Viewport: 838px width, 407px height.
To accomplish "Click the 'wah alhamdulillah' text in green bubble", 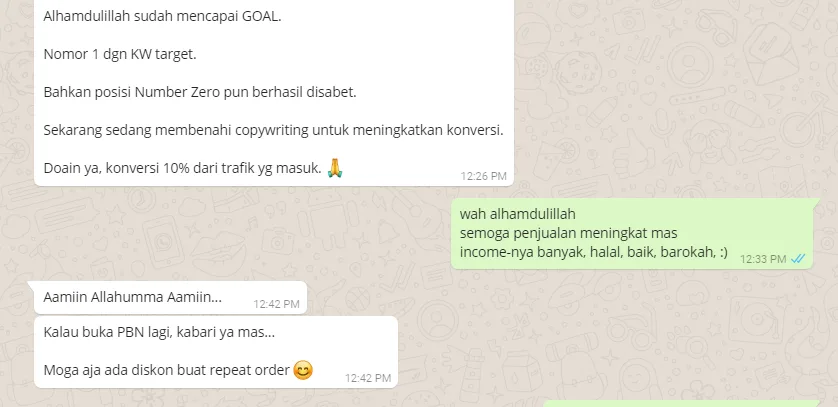I will point(517,214).
